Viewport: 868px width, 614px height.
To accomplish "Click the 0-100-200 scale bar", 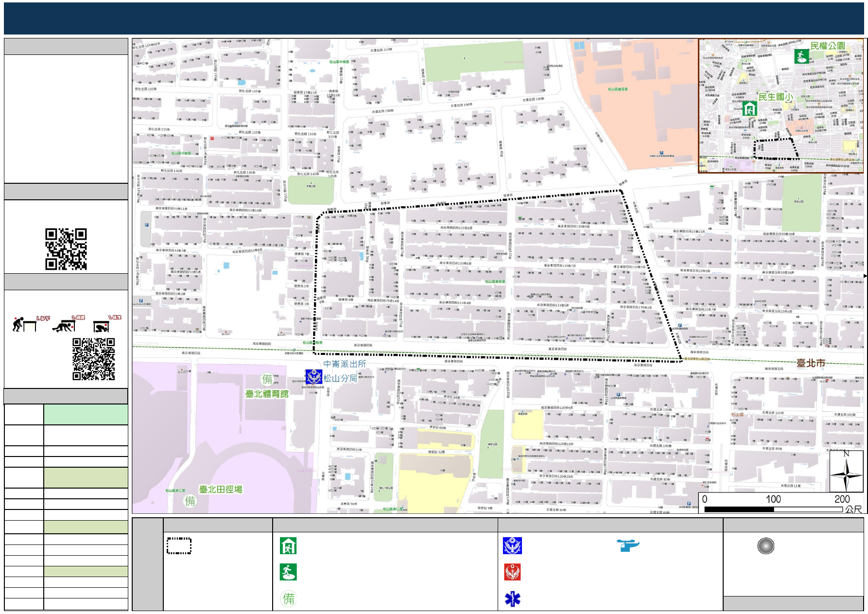I will pos(773,509).
